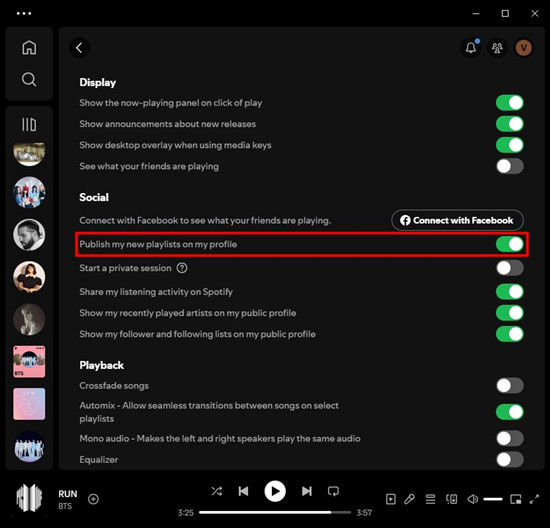Go to Home in the sidebar

point(29,47)
